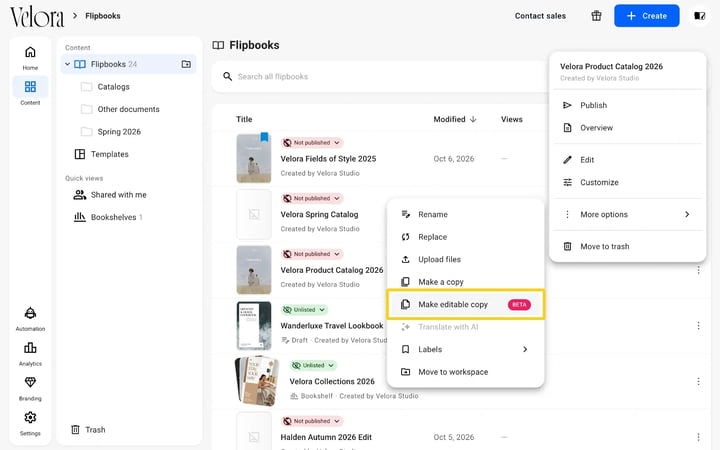Click the Create button
Viewport: 720px width, 450px height.
pyautogui.click(x=647, y=16)
